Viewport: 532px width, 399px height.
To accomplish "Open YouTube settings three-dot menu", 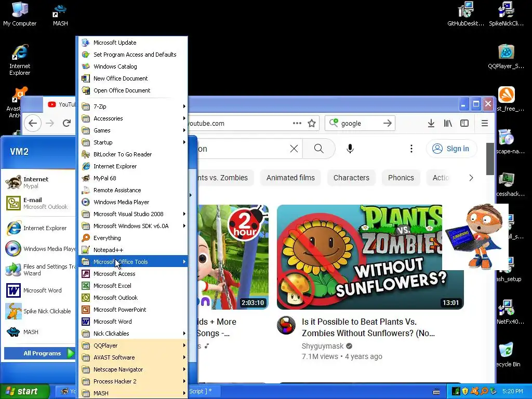I will click(411, 149).
